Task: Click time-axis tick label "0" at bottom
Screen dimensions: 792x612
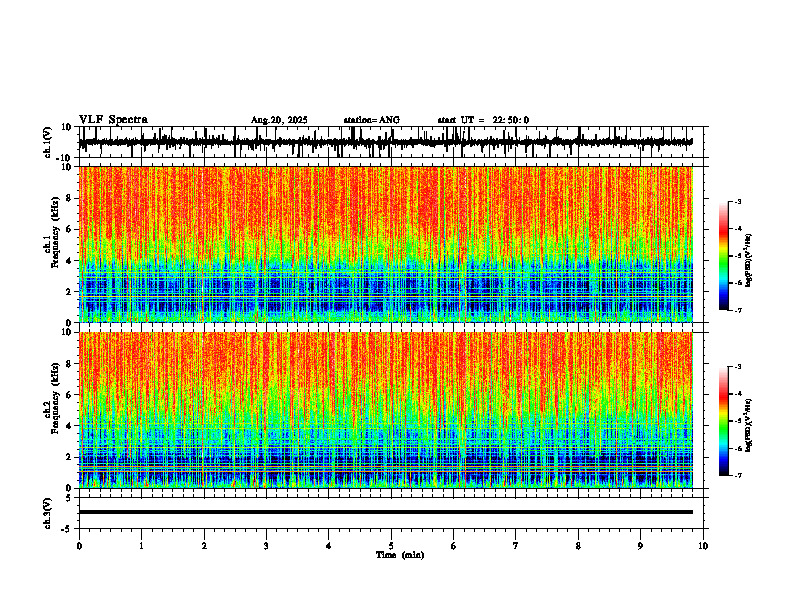Action: coord(79,546)
